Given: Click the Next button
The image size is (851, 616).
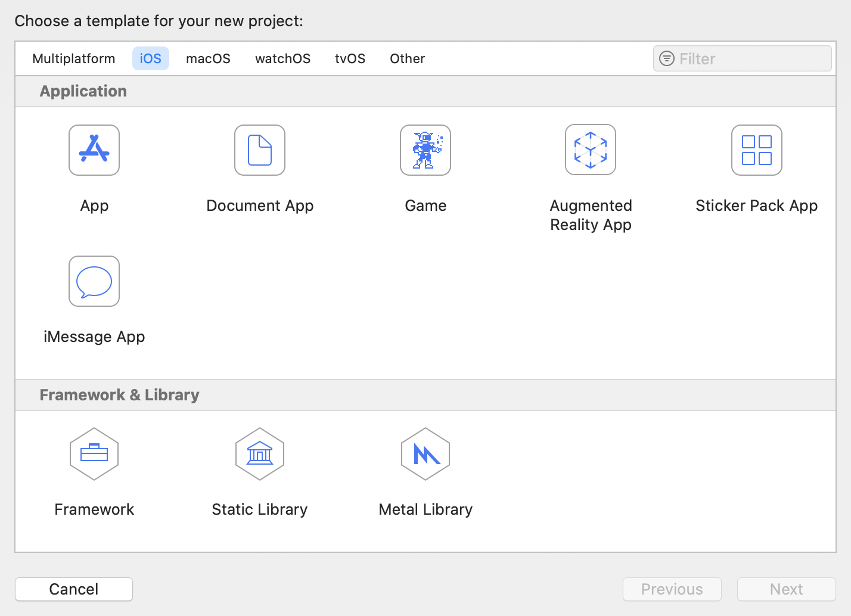Looking at the screenshot, I should point(787,589).
